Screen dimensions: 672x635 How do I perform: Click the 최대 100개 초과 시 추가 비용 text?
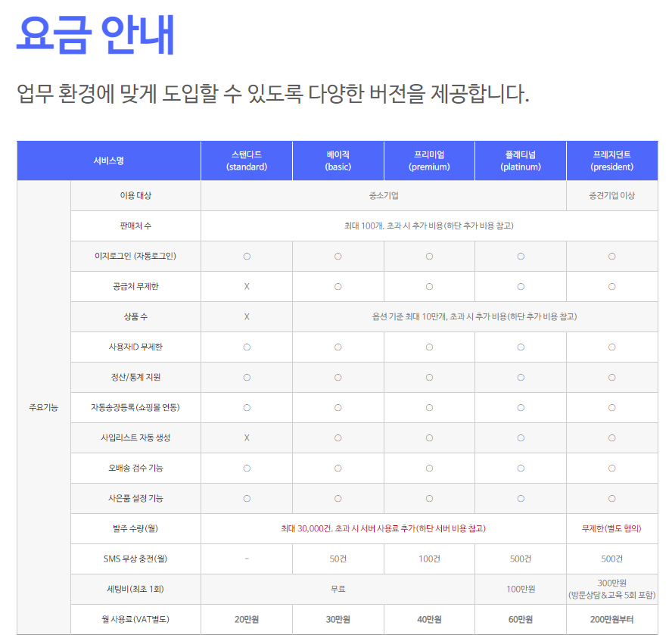pyautogui.click(x=429, y=226)
